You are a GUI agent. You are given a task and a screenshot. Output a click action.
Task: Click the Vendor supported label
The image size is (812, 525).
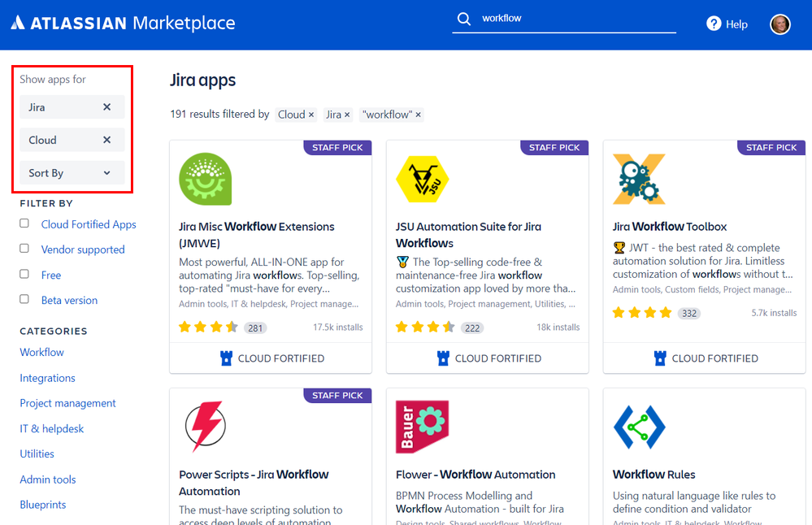click(x=83, y=249)
